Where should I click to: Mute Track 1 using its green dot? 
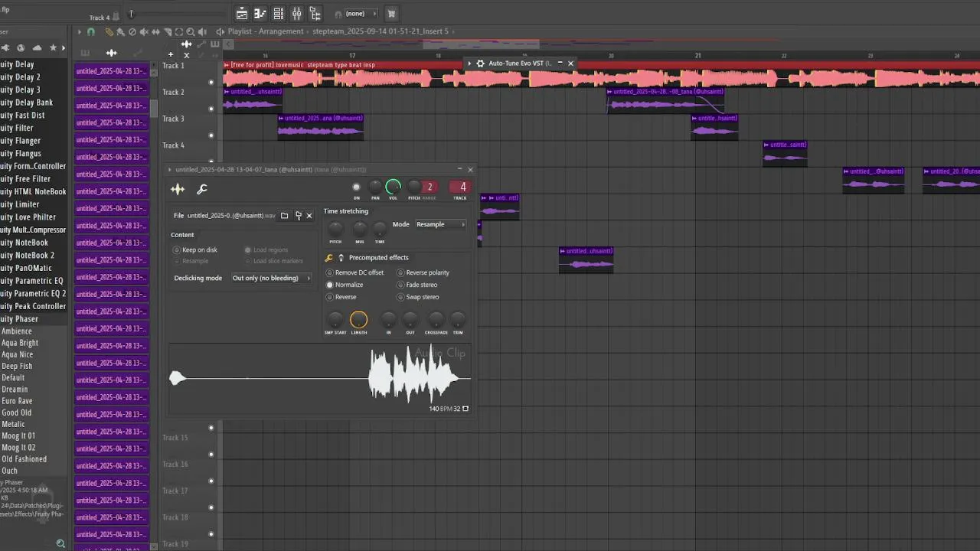(211, 82)
